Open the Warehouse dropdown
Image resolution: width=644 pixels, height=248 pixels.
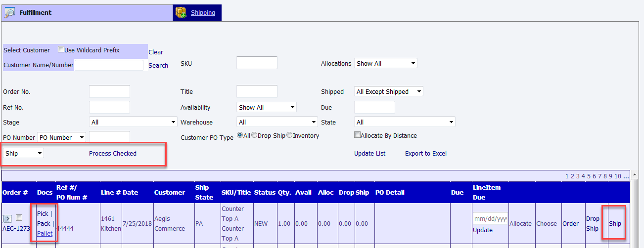277,122
